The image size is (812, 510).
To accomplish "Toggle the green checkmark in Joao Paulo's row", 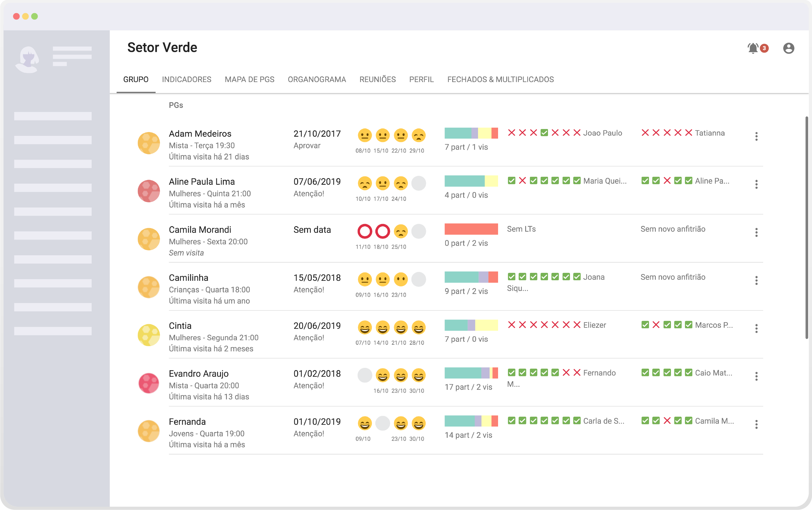I will point(544,133).
